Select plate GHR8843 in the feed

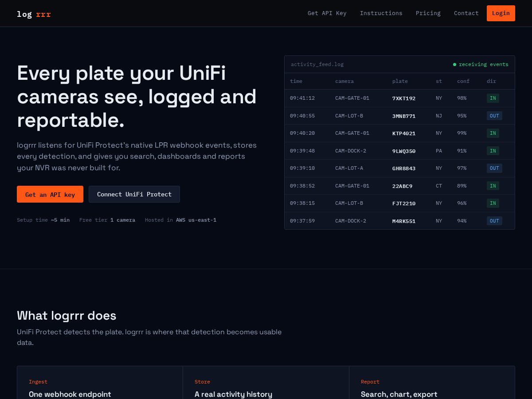[404, 168]
